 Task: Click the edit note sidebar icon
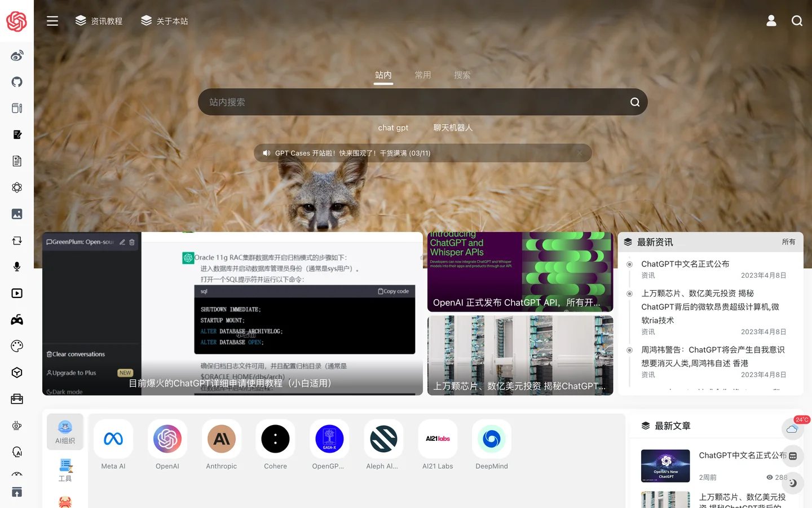click(17, 134)
